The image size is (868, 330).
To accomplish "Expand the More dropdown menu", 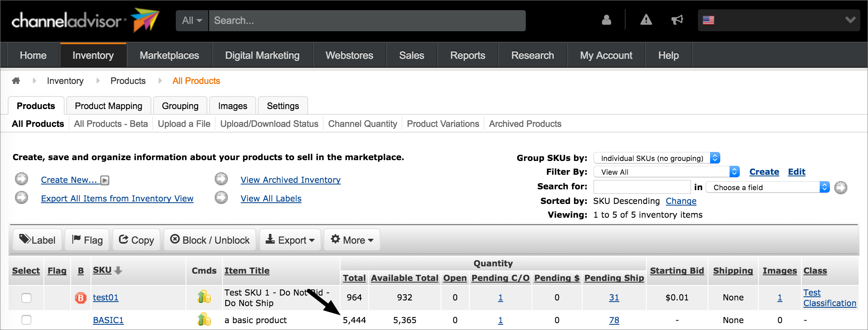I will pos(352,240).
